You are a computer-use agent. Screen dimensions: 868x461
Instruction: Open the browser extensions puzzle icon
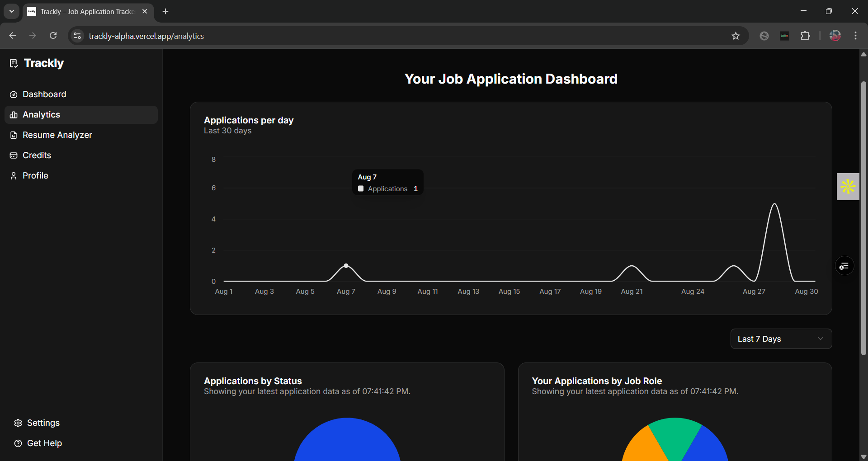coord(805,36)
